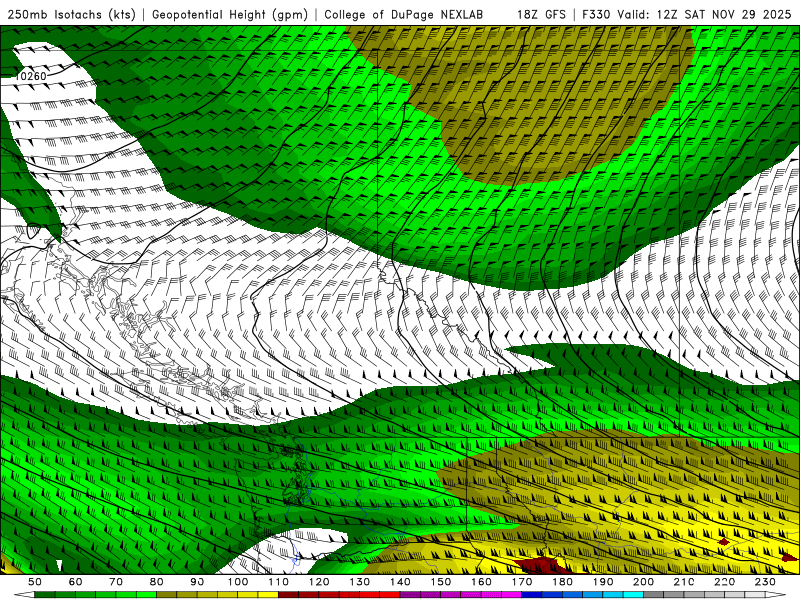
Task: Click the 180 value on the colorbar
Action: (x=562, y=582)
